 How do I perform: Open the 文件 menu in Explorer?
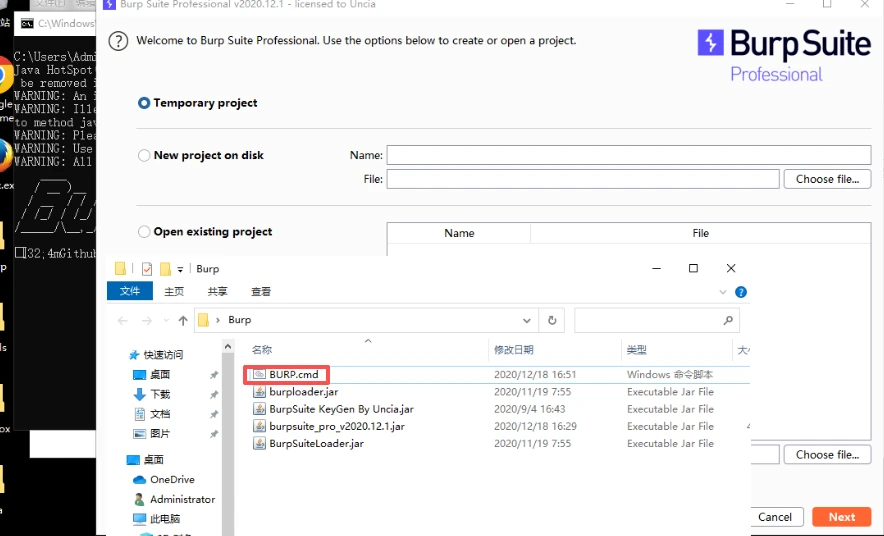click(130, 291)
